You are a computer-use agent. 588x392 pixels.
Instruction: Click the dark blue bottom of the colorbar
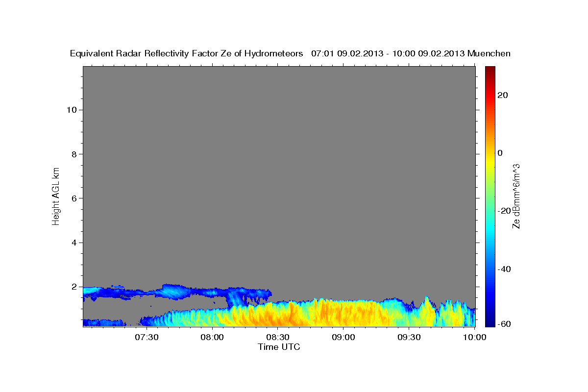pos(490,322)
